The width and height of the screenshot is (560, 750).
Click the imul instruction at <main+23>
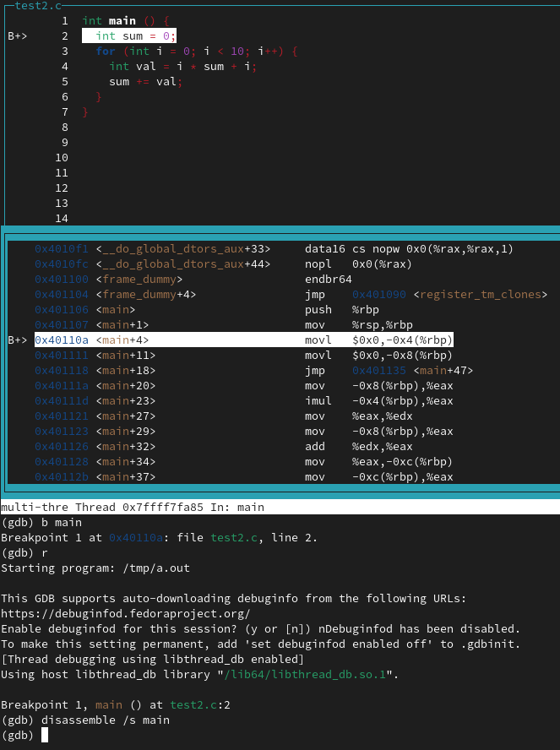(x=378, y=401)
